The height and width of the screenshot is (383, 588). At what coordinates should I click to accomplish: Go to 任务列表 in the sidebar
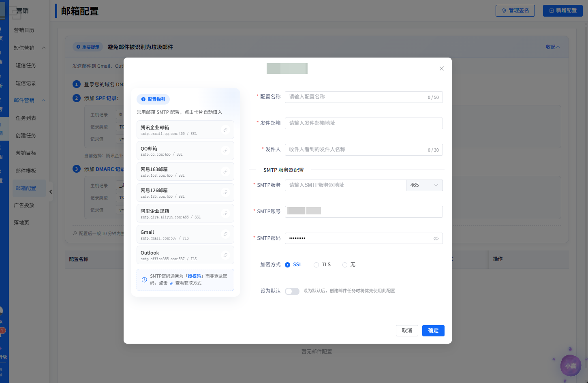(x=26, y=118)
